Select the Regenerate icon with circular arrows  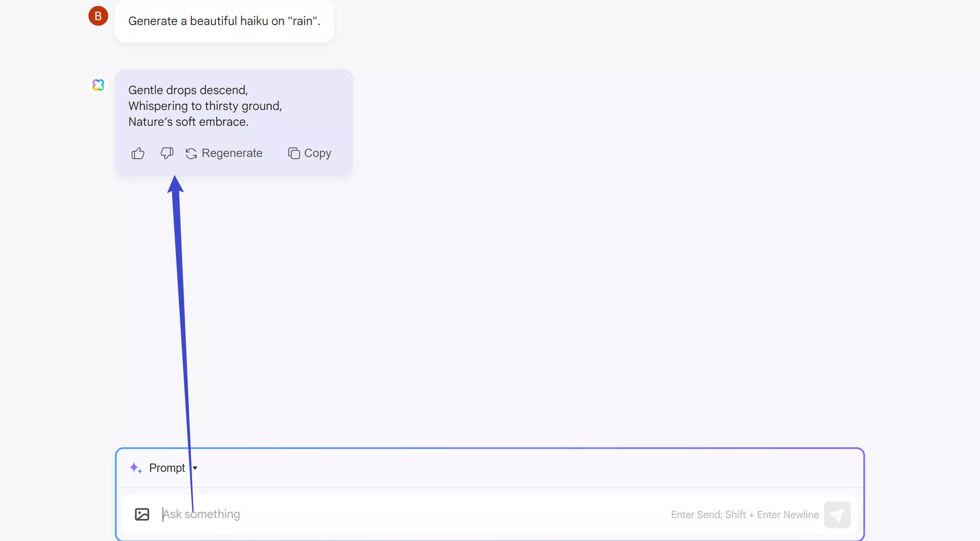191,153
